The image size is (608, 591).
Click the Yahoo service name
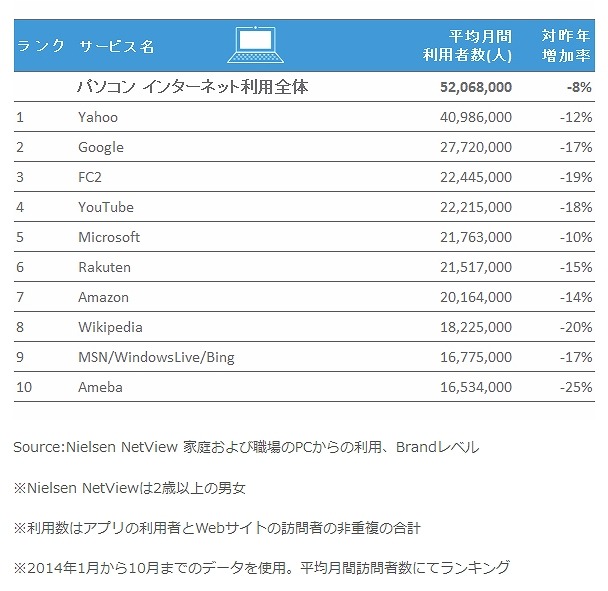click(98, 117)
